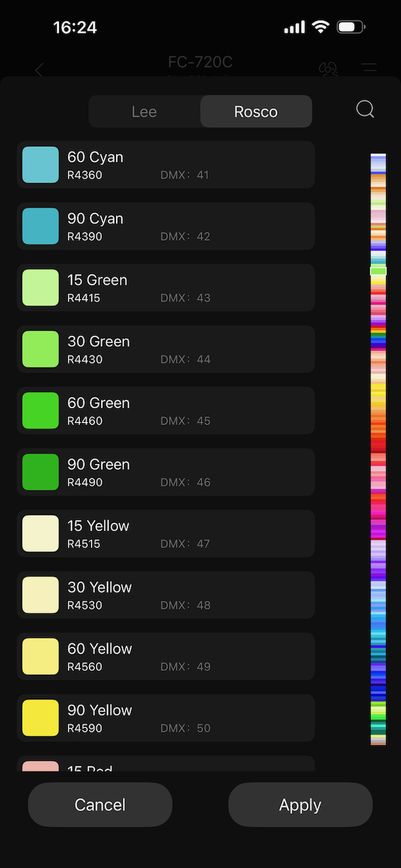Select the 15 Yellow R4515 gel
The image size is (401, 868).
point(166,533)
